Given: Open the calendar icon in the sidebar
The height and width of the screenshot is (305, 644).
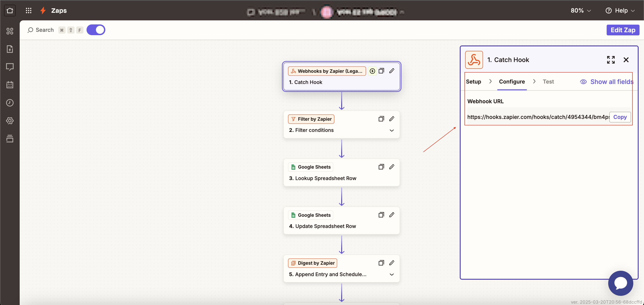Looking at the screenshot, I should coord(10,85).
